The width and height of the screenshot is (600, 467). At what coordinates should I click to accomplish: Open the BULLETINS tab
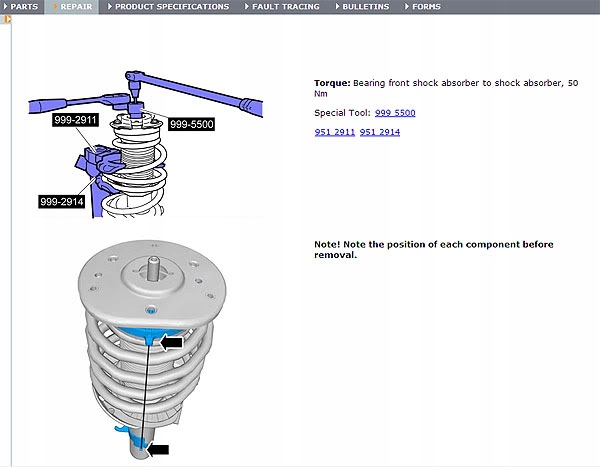pyautogui.click(x=362, y=7)
